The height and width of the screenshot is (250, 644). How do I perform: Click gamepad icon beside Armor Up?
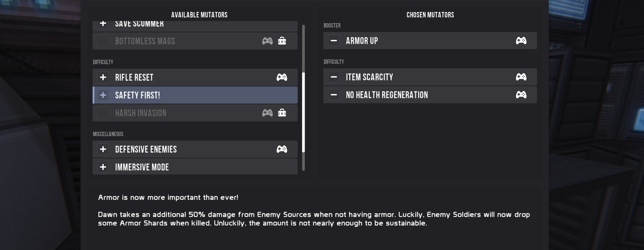coord(521,40)
